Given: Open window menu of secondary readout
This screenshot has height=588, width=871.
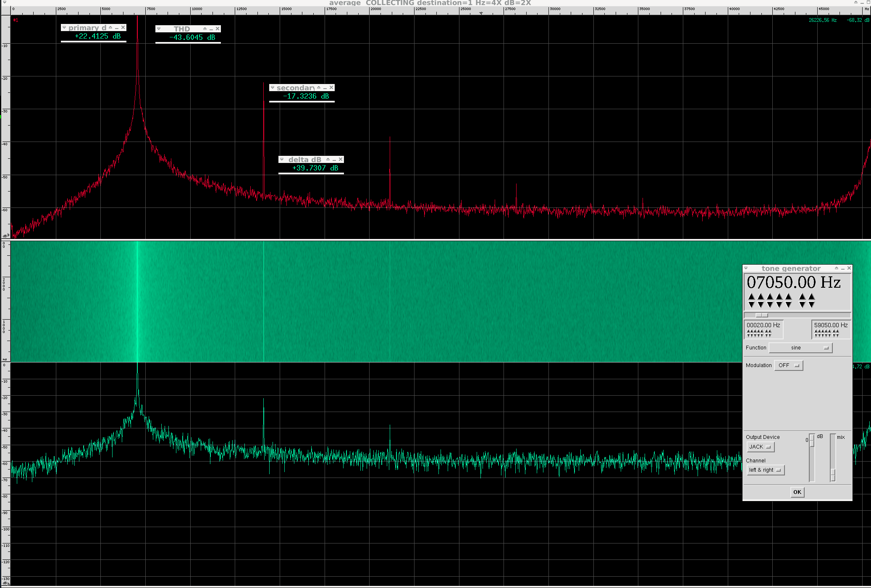Looking at the screenshot, I should pos(273,88).
